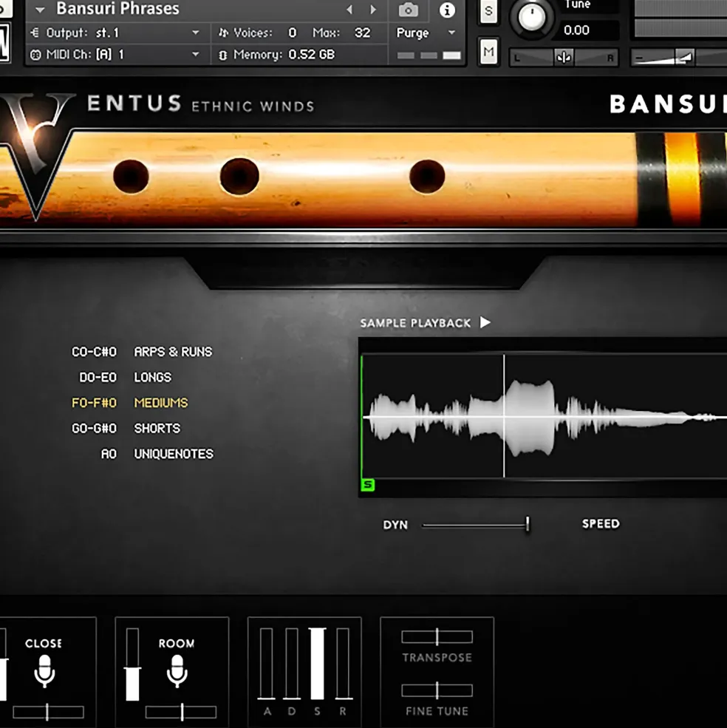Toggle the Solo S button

(488, 10)
